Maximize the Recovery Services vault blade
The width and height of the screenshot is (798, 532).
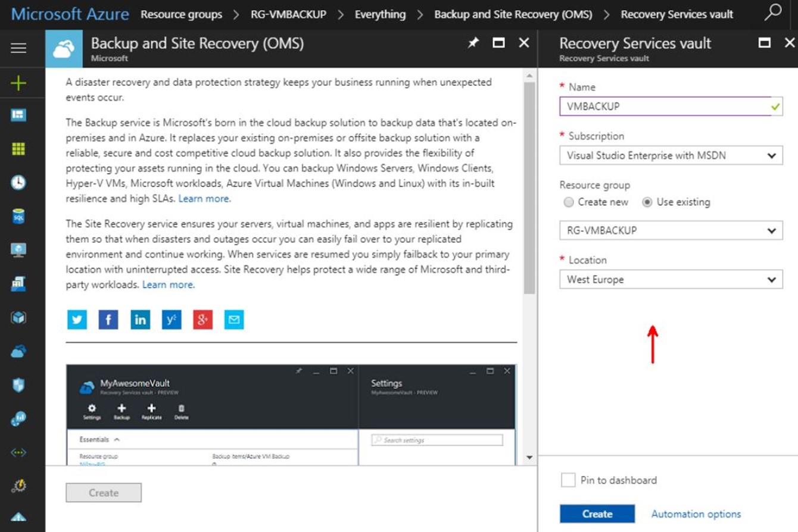coord(765,43)
